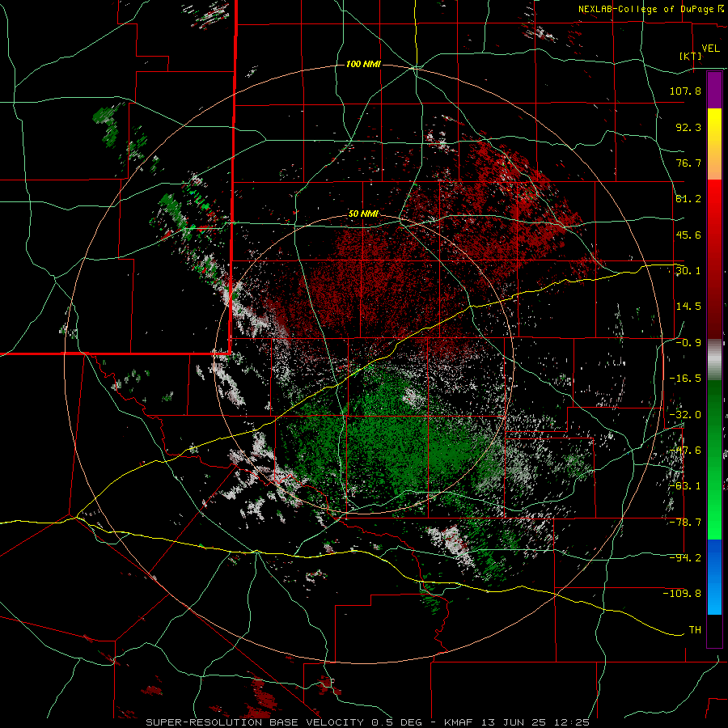Select the -32.0 velocity scale value

[685, 415]
